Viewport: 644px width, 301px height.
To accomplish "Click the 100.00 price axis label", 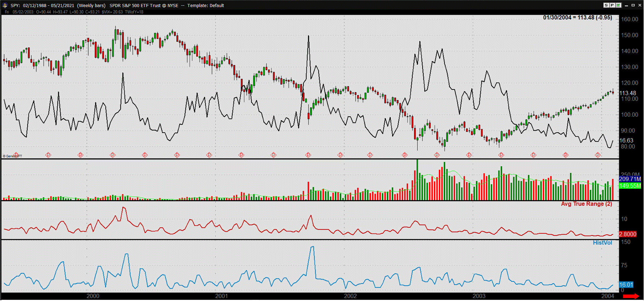I will 629,115.
